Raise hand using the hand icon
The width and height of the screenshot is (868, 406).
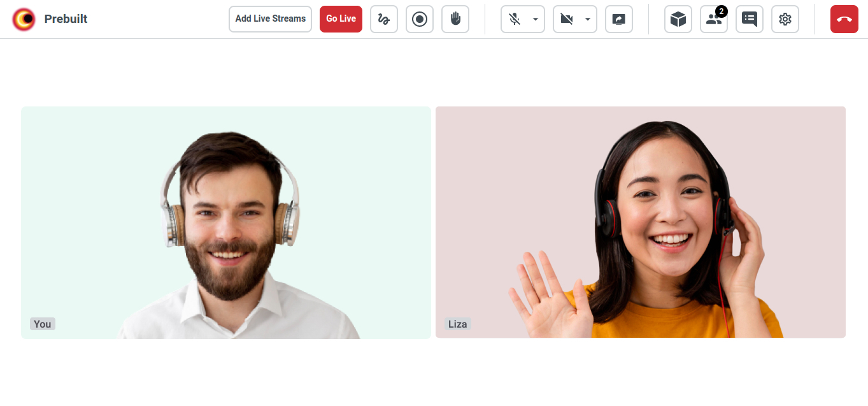pos(455,19)
